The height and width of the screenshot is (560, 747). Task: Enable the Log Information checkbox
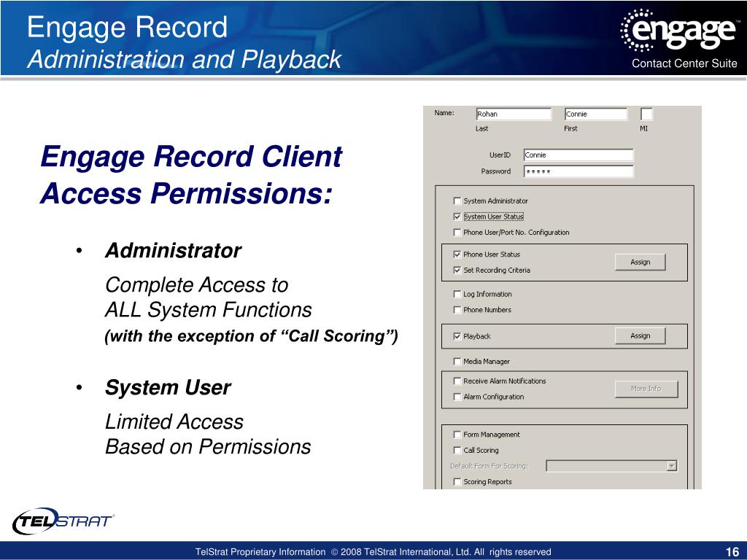pos(457,295)
